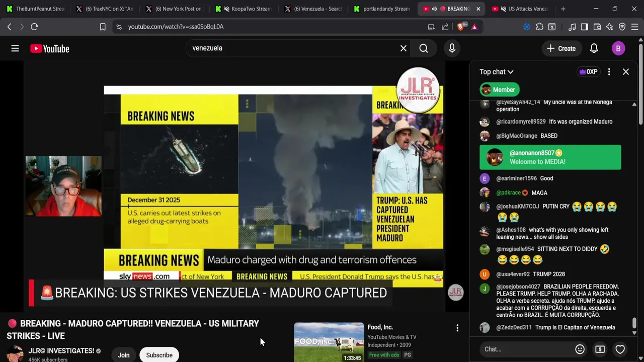Send a heart reaction in chat
Screen dimensions: 644x362
[620, 349]
